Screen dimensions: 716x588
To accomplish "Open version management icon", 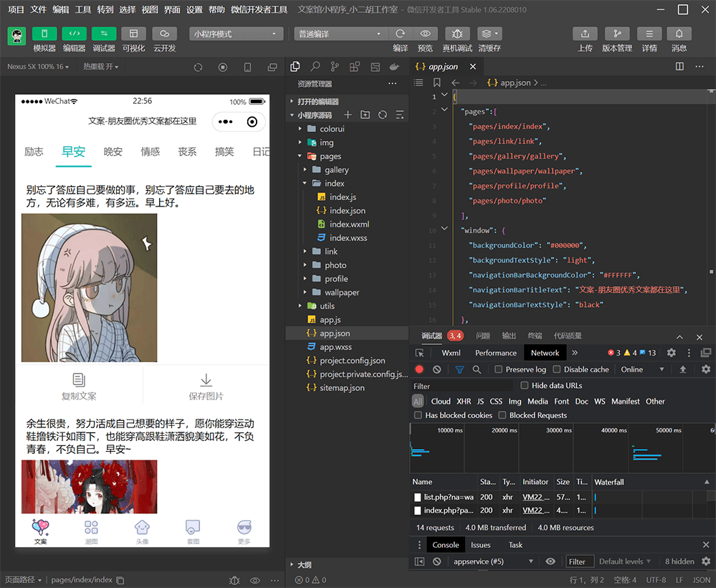I will click(617, 34).
